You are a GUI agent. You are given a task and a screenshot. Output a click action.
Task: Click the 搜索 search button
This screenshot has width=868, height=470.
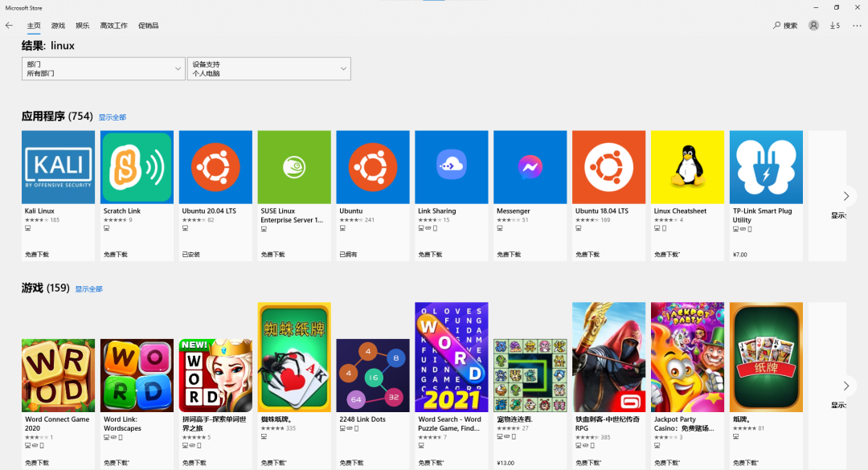point(785,26)
